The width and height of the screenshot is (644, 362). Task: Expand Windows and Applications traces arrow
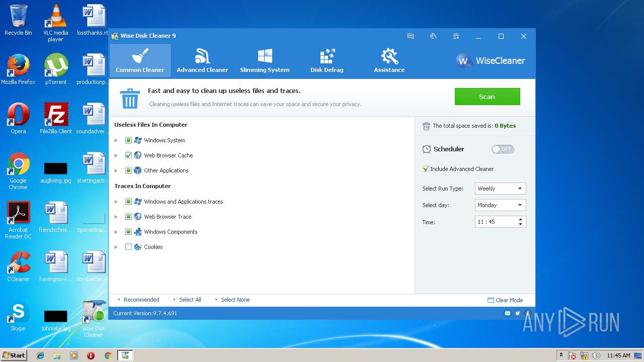click(116, 202)
